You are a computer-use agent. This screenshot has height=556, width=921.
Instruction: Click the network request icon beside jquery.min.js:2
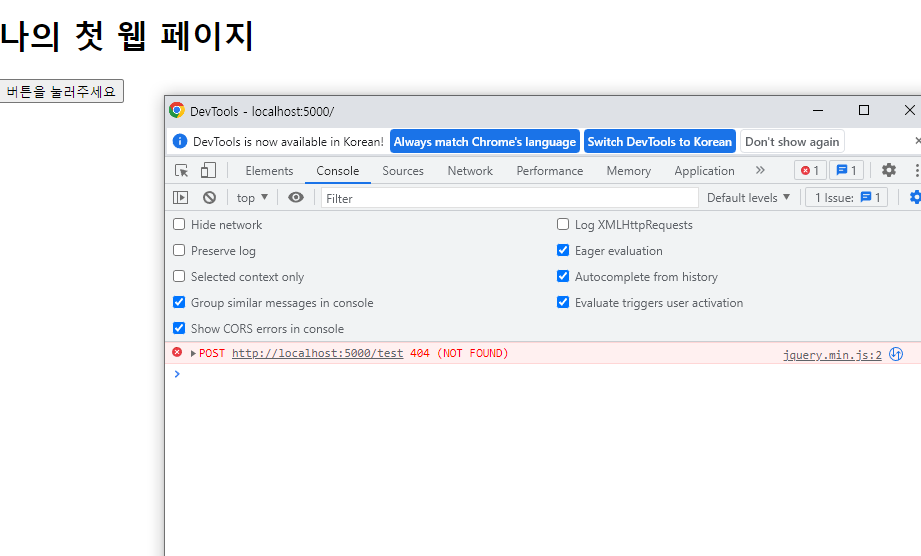coord(896,354)
